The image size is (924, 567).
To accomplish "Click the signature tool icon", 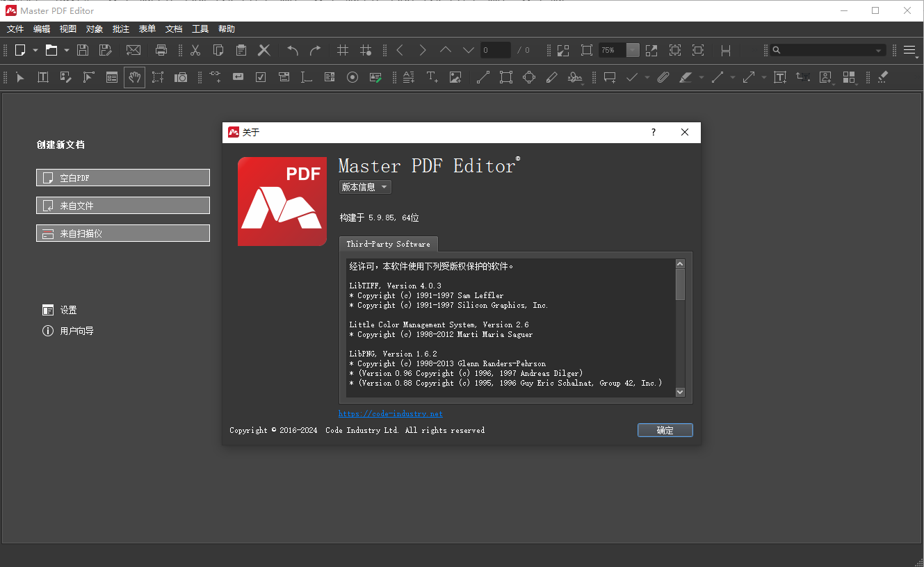I will [x=575, y=77].
